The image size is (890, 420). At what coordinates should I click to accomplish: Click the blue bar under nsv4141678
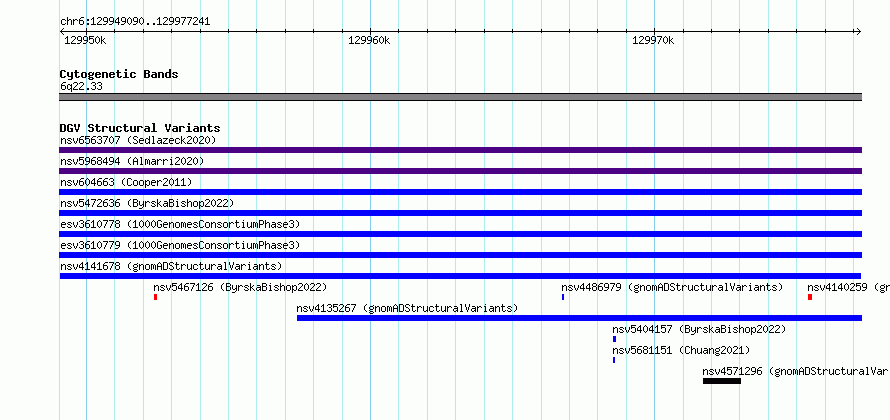point(461,276)
